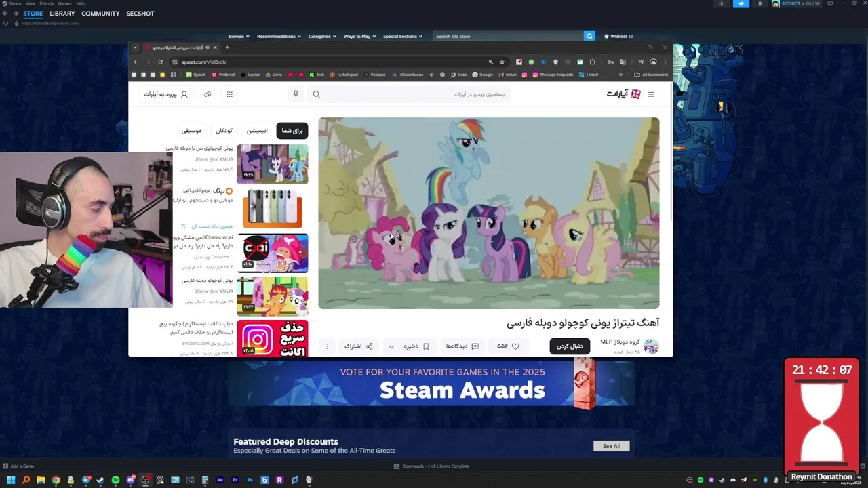Click the My Little Pony video player
The width and height of the screenshot is (868, 488).
pos(488,213)
